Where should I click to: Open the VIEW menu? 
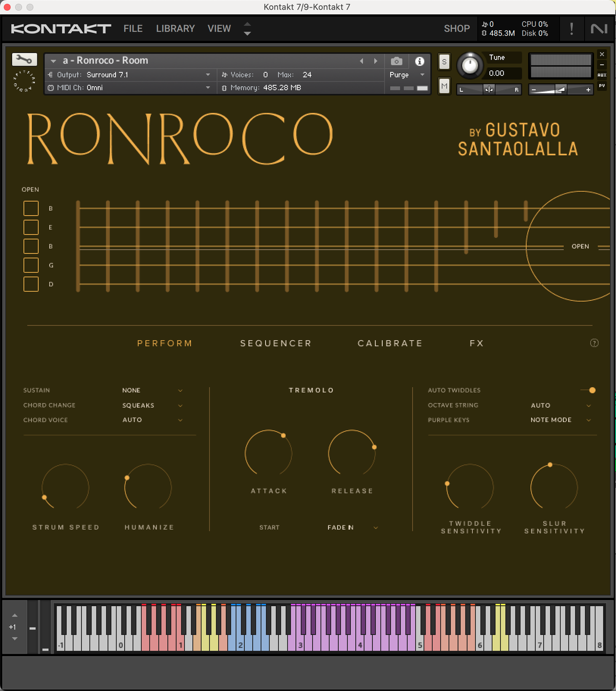(x=219, y=29)
